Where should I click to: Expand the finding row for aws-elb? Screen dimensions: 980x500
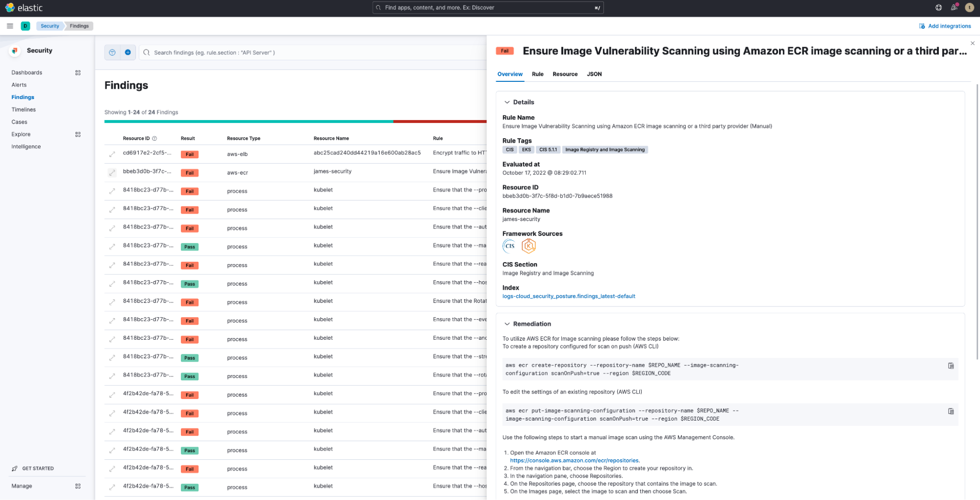(x=112, y=154)
